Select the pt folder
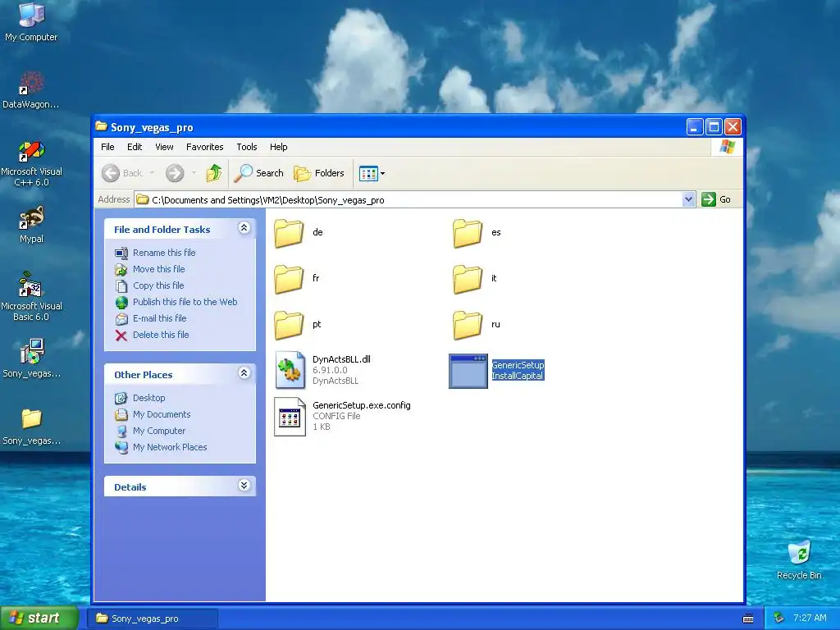 point(290,325)
